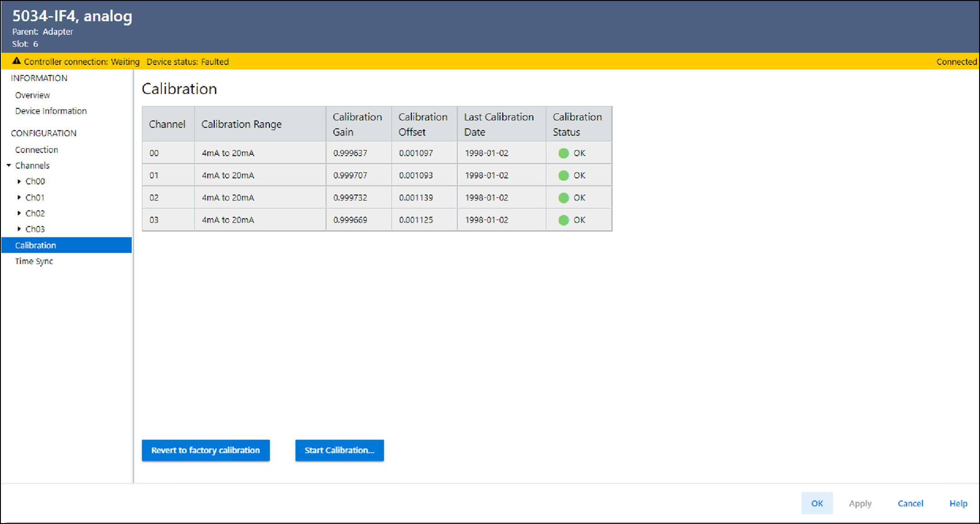
Task: Expand the Ch00 channel arrow
Action: [x=19, y=181]
